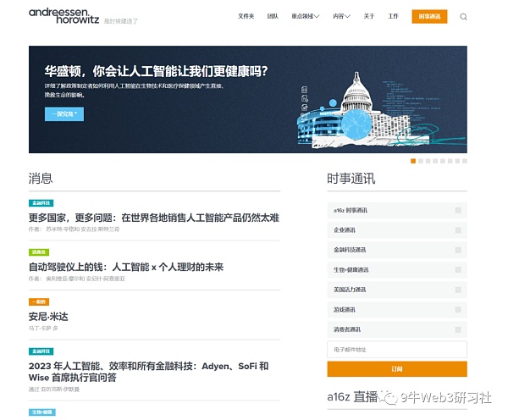Click the search magnifier icon in header
Screen dimensions: 508x420
click(463, 16)
